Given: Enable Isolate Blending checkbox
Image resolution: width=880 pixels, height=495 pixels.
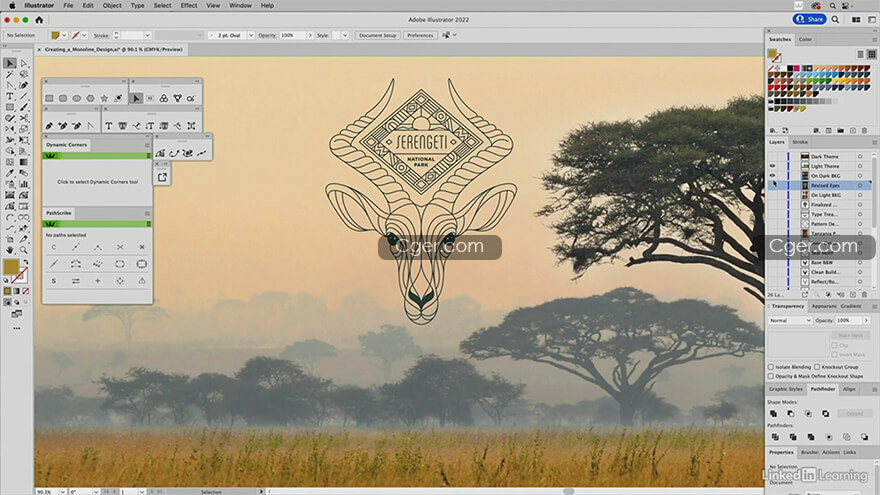Looking at the screenshot, I should pyautogui.click(x=771, y=366).
